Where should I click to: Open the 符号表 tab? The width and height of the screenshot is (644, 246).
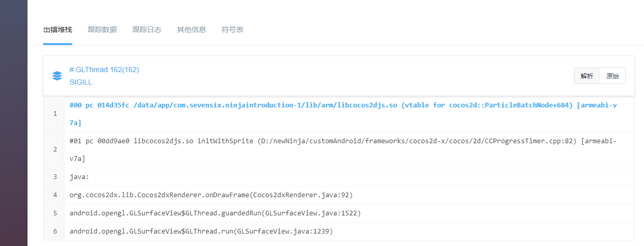232,30
